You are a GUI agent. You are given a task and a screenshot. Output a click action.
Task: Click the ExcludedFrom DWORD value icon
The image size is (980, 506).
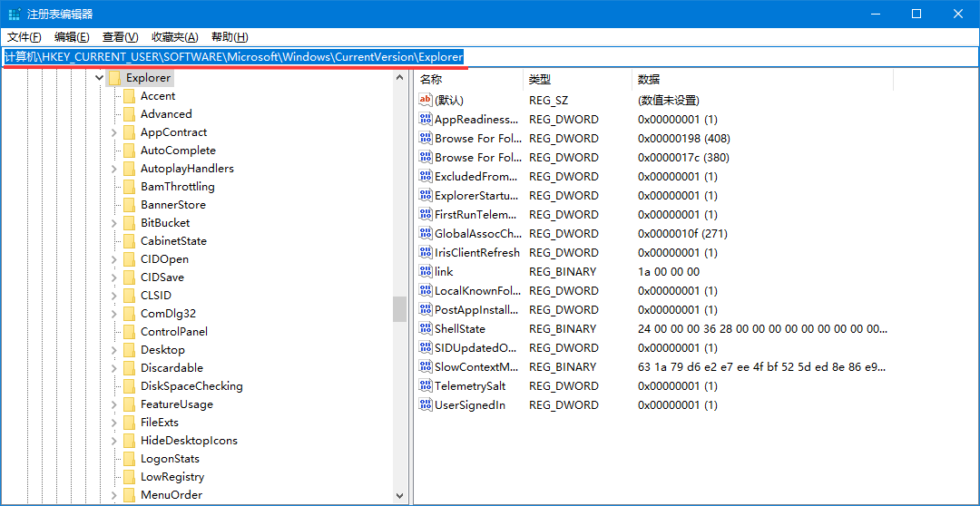click(x=426, y=176)
